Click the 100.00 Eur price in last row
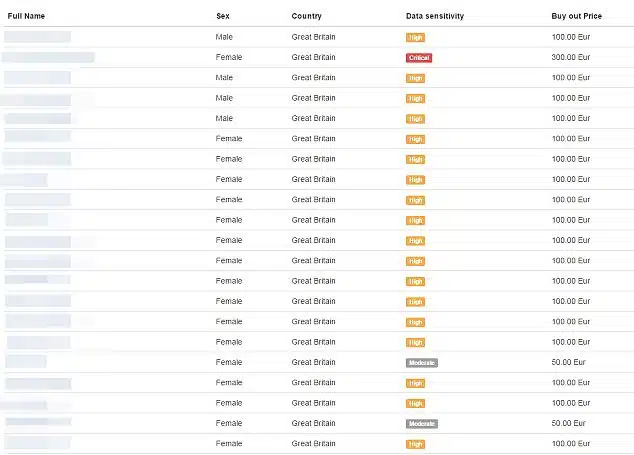634x455 pixels. pyautogui.click(x=571, y=444)
